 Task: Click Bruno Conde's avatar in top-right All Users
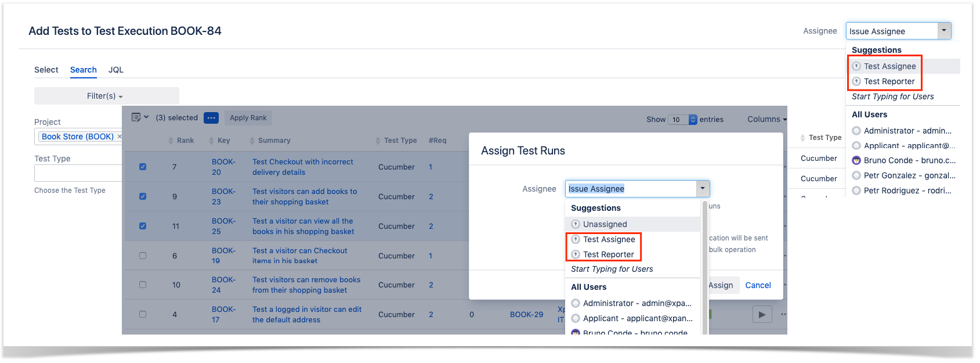[856, 160]
